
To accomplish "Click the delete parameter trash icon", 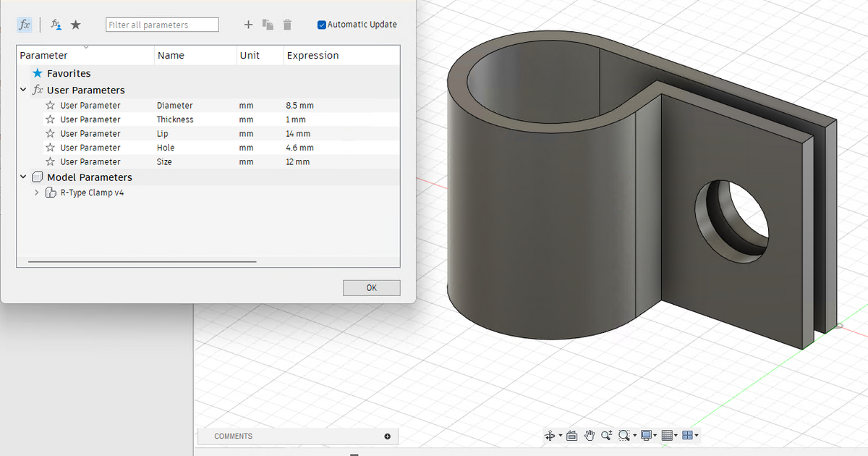I will pos(286,24).
